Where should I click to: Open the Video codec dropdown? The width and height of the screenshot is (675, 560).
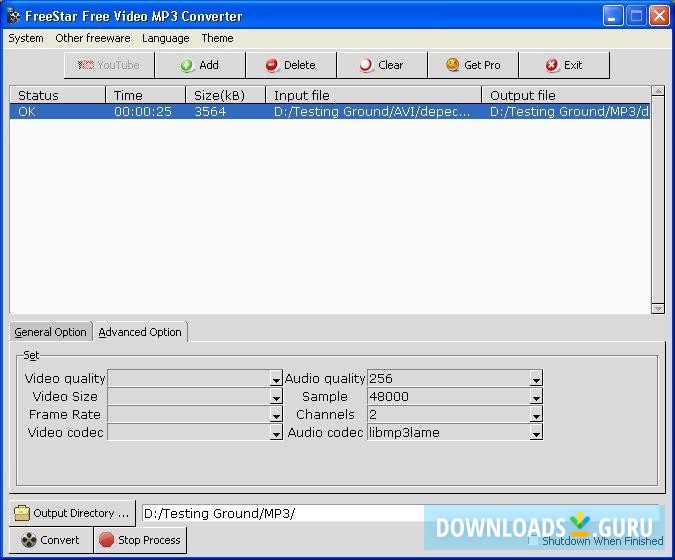point(276,433)
